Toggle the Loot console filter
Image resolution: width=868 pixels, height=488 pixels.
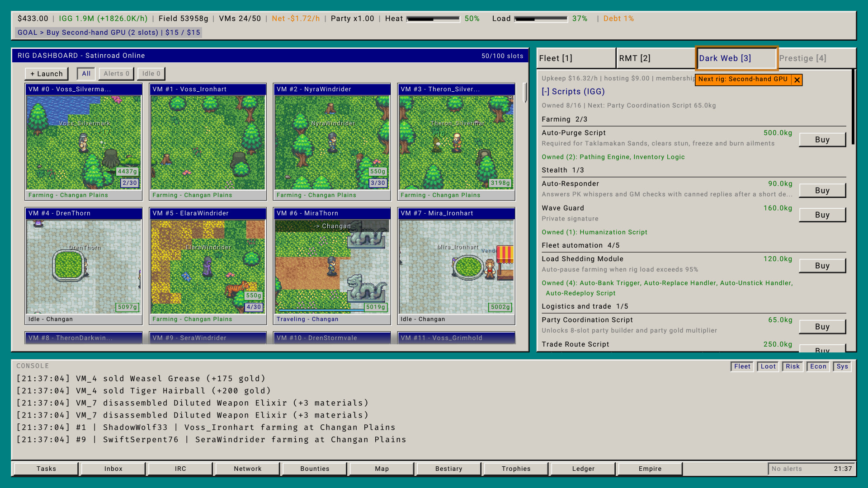pos(768,366)
